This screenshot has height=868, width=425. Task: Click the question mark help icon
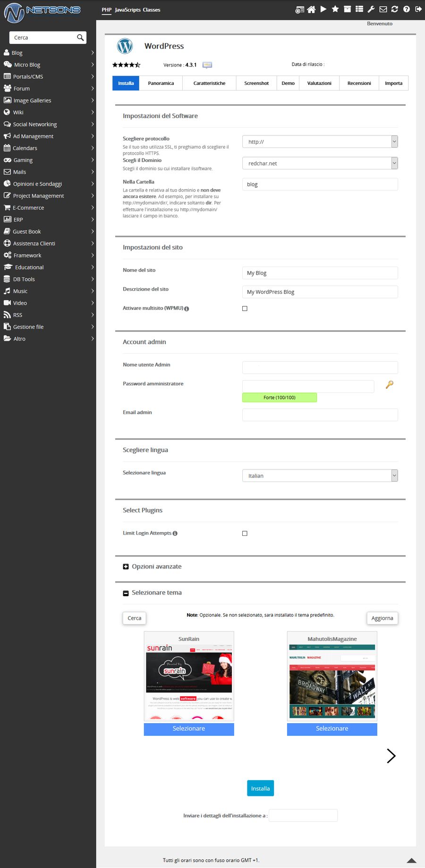(x=407, y=9)
